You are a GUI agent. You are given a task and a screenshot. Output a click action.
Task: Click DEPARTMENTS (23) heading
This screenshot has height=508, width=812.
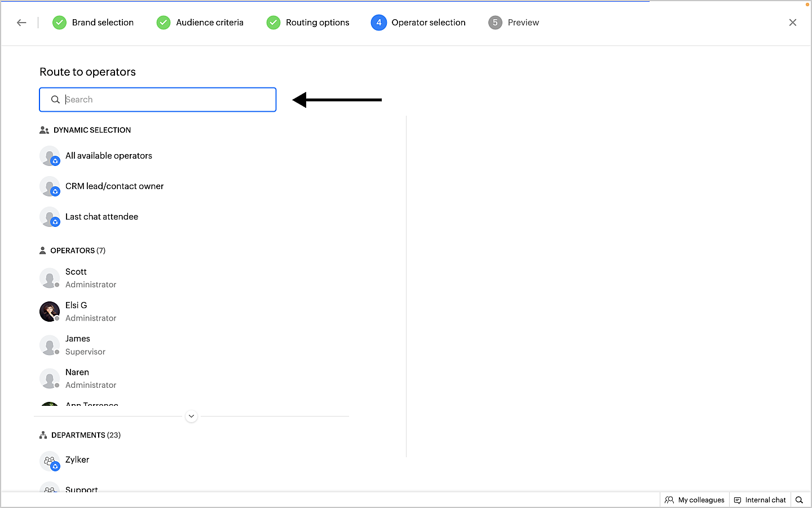(86, 435)
